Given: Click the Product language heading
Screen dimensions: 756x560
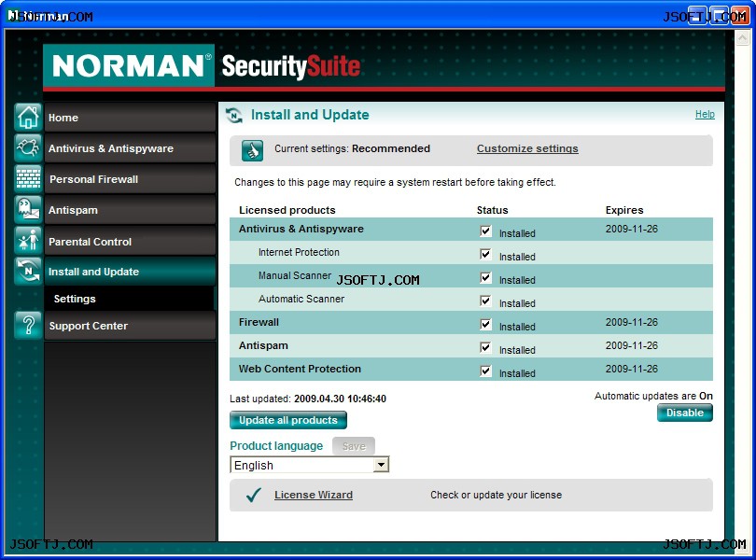Looking at the screenshot, I should (x=276, y=446).
